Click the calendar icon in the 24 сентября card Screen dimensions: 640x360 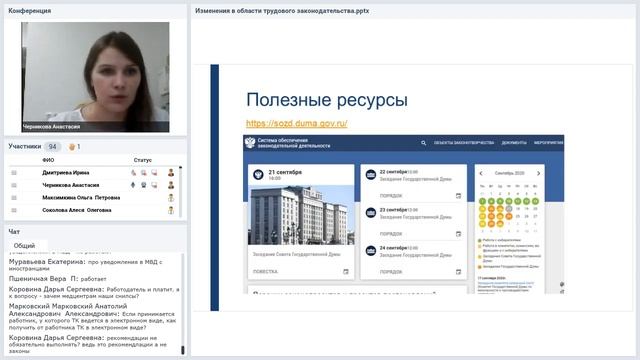click(458, 272)
